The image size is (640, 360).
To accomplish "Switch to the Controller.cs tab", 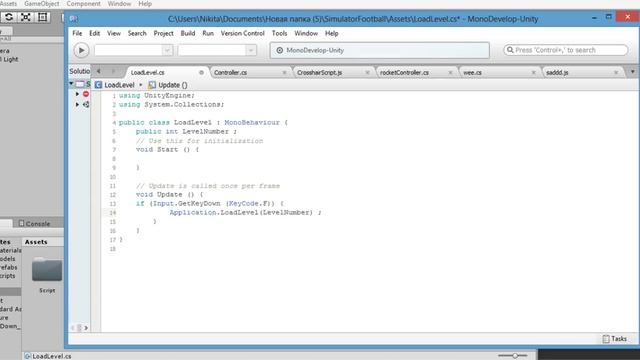I will [x=230, y=72].
